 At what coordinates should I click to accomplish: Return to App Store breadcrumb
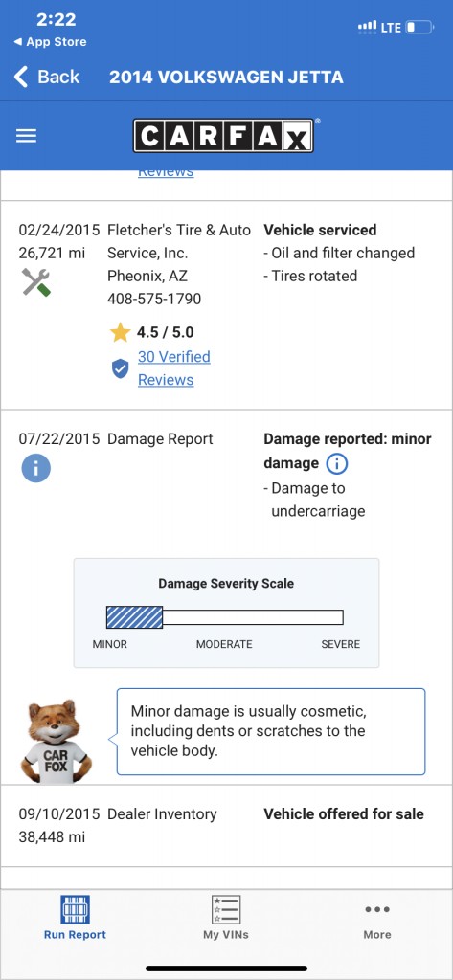50,42
